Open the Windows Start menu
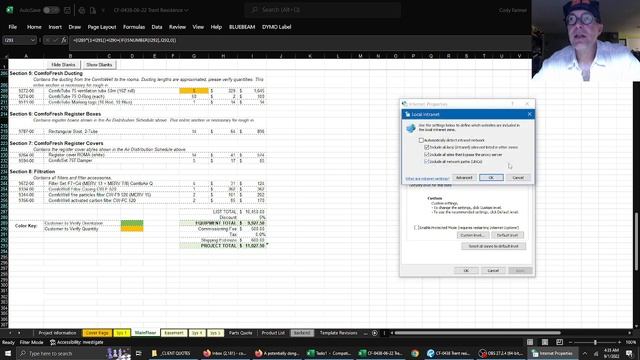 pyautogui.click(x=8, y=353)
